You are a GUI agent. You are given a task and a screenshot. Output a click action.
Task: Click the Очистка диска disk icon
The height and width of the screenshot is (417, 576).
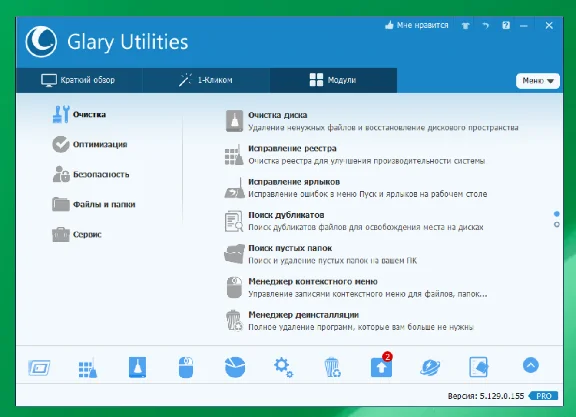pos(234,121)
